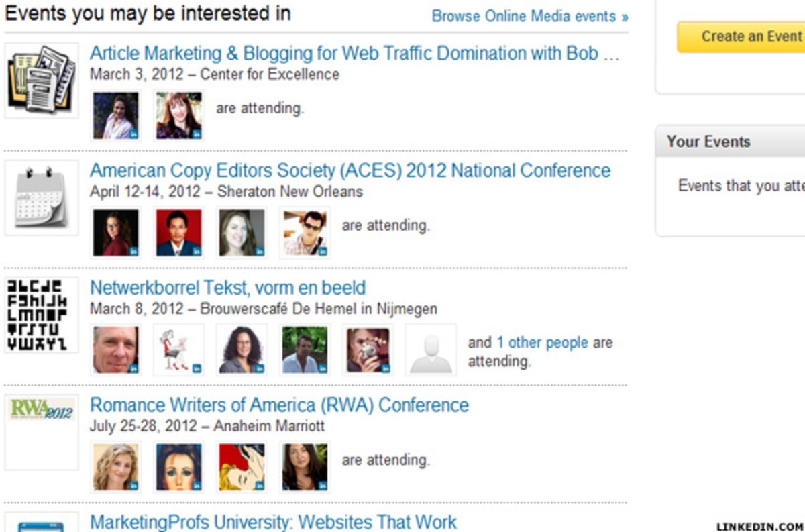Open MarketingProfs University: Websites That Work
The height and width of the screenshot is (532, 805).
(273, 521)
